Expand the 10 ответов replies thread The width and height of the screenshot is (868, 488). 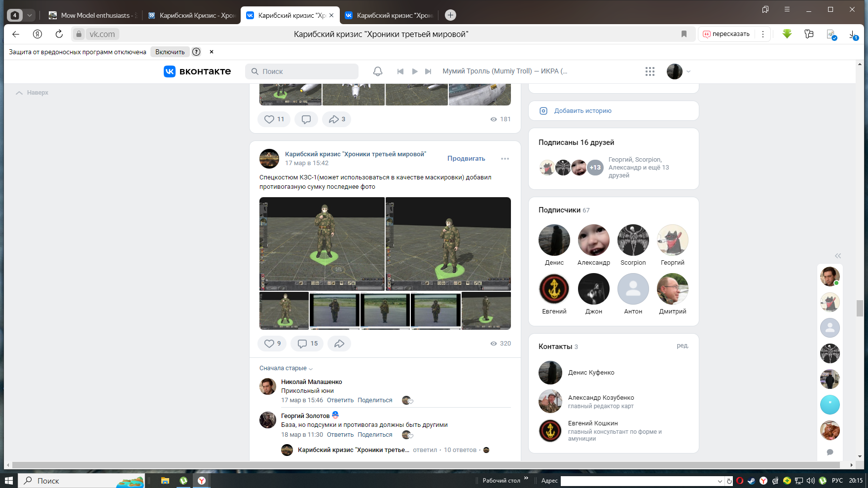click(460, 450)
